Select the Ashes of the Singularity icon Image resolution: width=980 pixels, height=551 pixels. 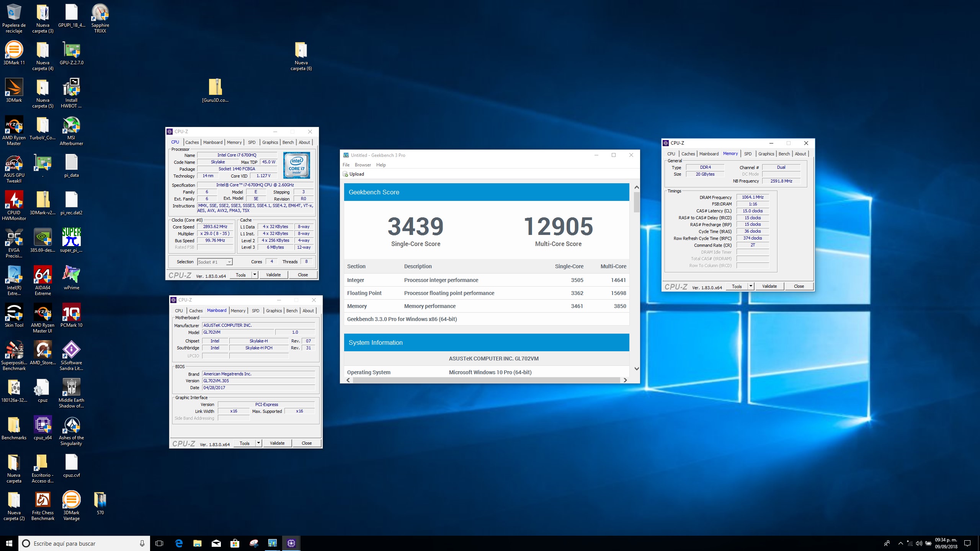click(x=71, y=431)
